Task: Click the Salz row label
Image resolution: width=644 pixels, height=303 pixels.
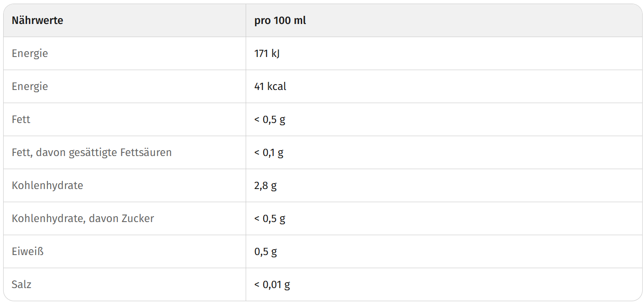Action: [x=22, y=284]
